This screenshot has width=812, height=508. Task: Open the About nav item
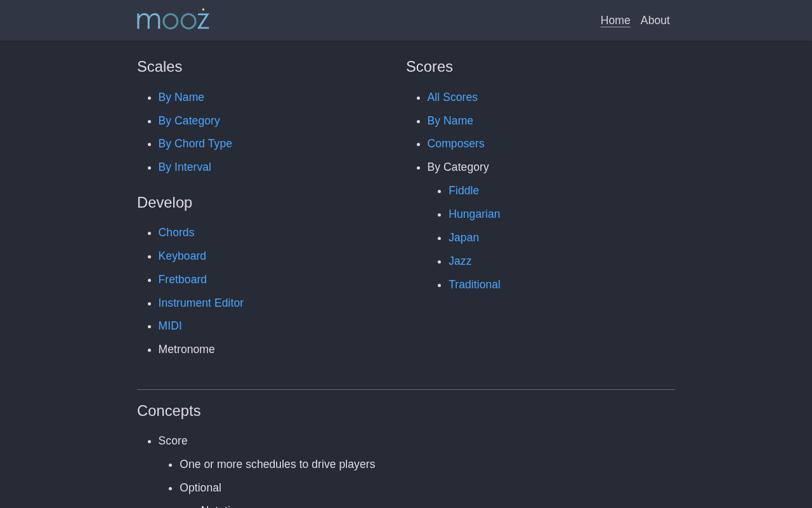coord(655,20)
